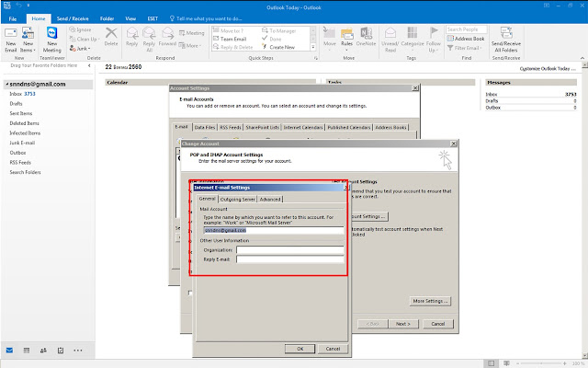Click in the Search People box

(467, 29)
